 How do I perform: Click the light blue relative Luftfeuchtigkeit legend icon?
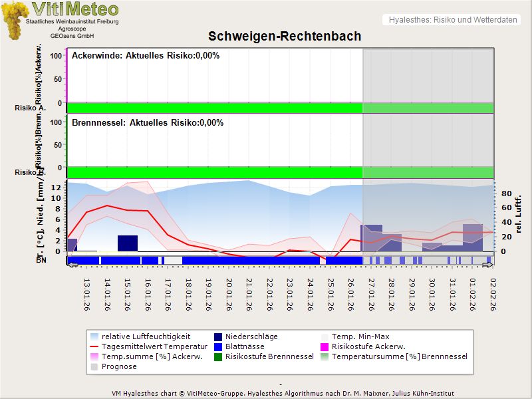[x=93, y=336]
